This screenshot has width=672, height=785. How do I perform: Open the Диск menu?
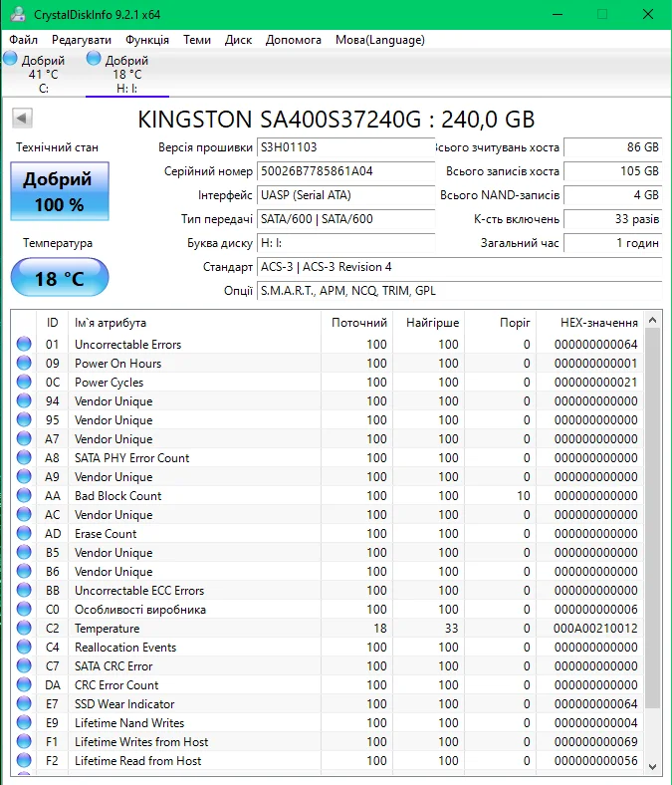point(238,40)
